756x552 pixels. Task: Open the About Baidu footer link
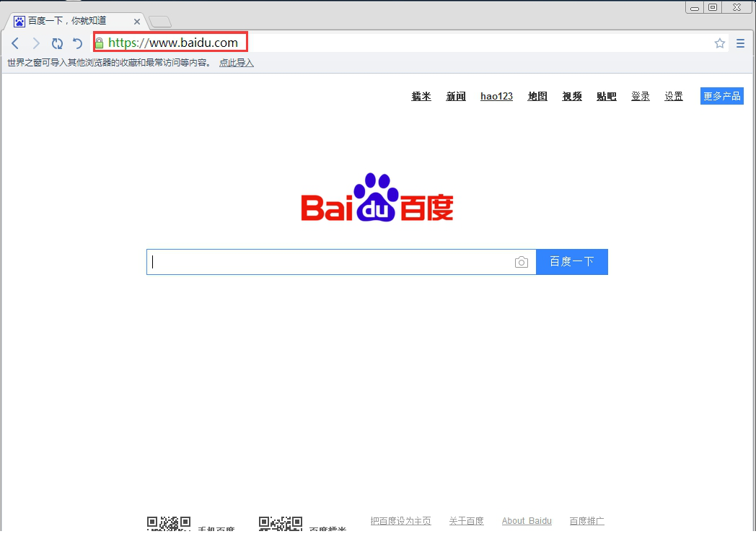click(x=527, y=521)
